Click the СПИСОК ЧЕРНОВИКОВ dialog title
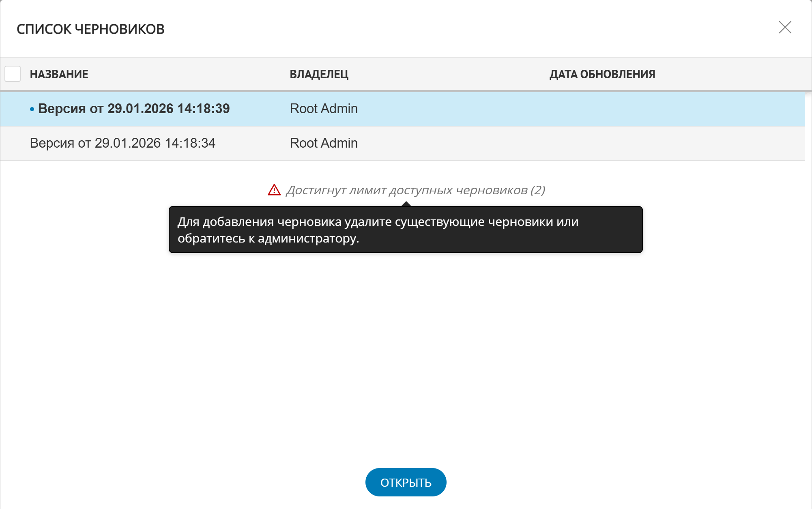 [90, 29]
